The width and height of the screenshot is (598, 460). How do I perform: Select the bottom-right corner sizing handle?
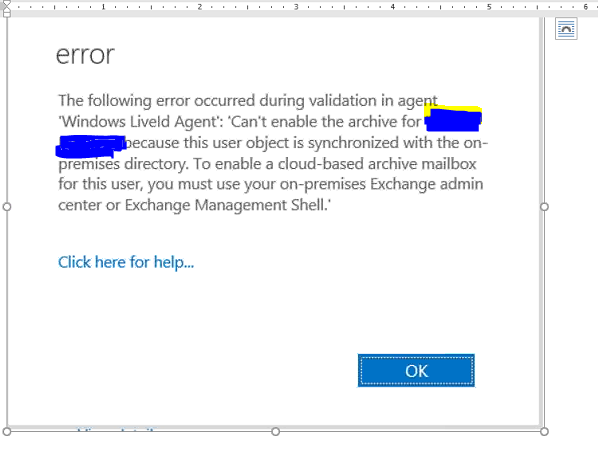[x=544, y=431]
